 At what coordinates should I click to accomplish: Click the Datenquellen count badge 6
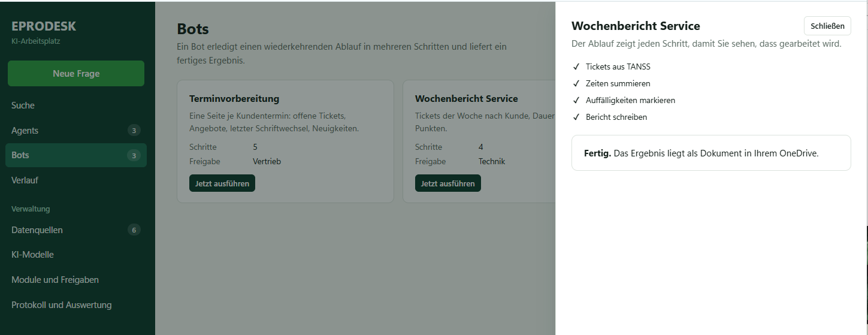click(x=134, y=230)
